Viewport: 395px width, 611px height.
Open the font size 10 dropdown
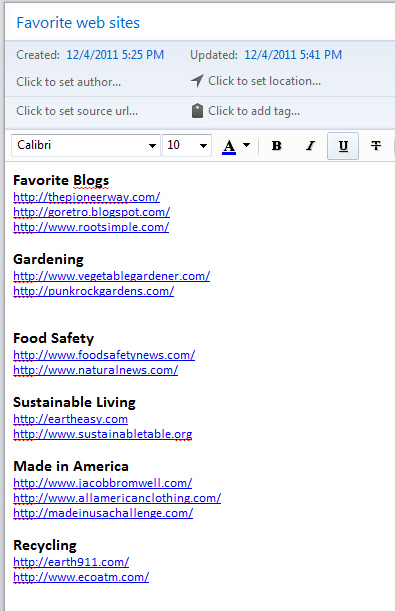(187, 145)
